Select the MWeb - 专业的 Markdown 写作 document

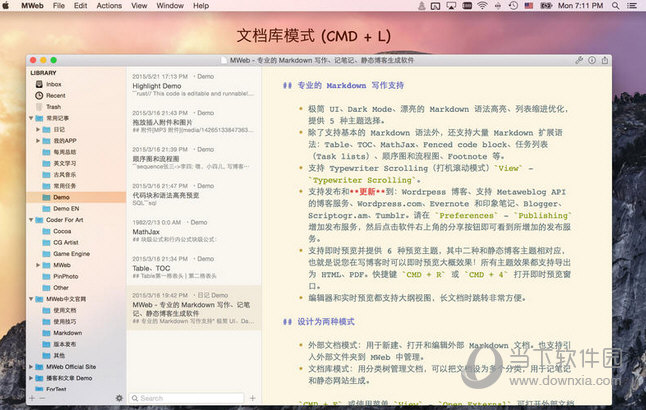pyautogui.click(x=194, y=308)
